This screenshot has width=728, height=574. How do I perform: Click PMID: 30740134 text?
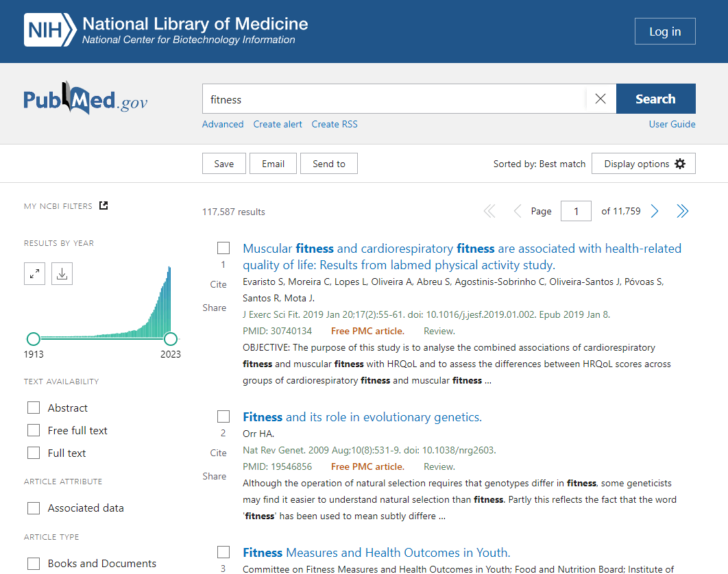(277, 332)
